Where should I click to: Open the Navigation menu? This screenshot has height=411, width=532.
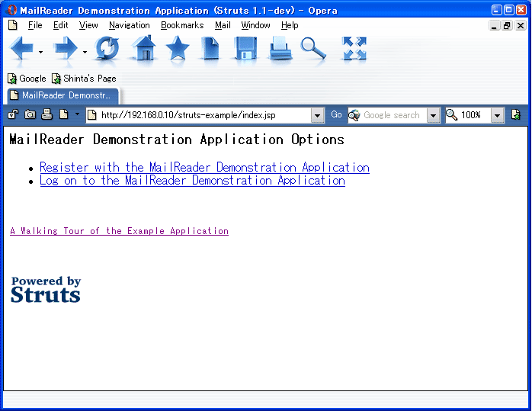tap(129, 25)
